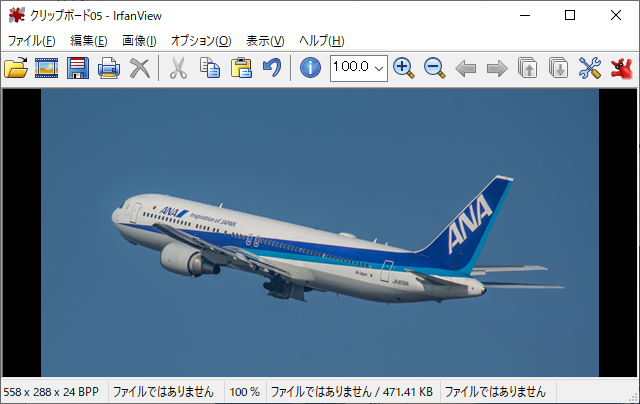Open About IrfanView via the red cat icon
The height and width of the screenshot is (404, 640).
(621, 68)
